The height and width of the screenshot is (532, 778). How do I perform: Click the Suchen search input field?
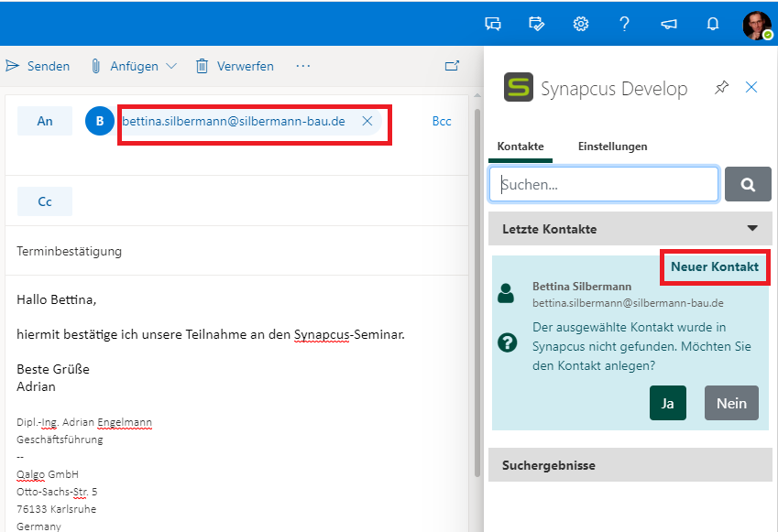click(x=604, y=184)
